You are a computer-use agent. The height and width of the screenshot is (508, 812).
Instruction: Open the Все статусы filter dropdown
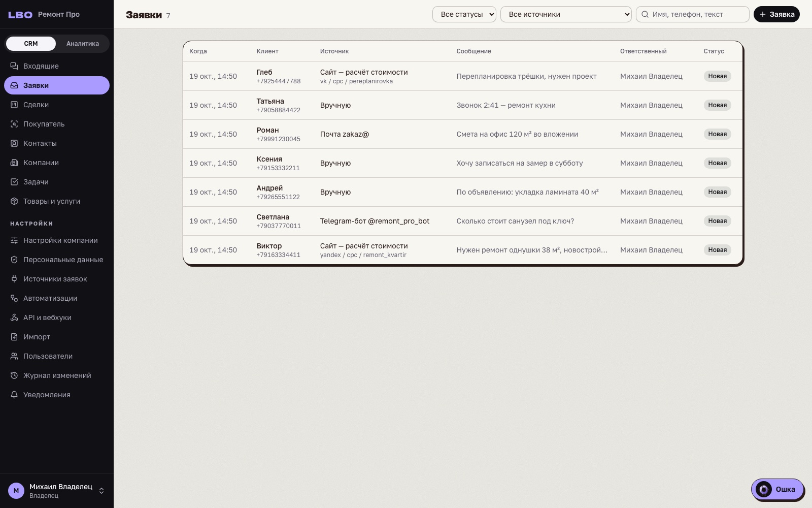(464, 14)
